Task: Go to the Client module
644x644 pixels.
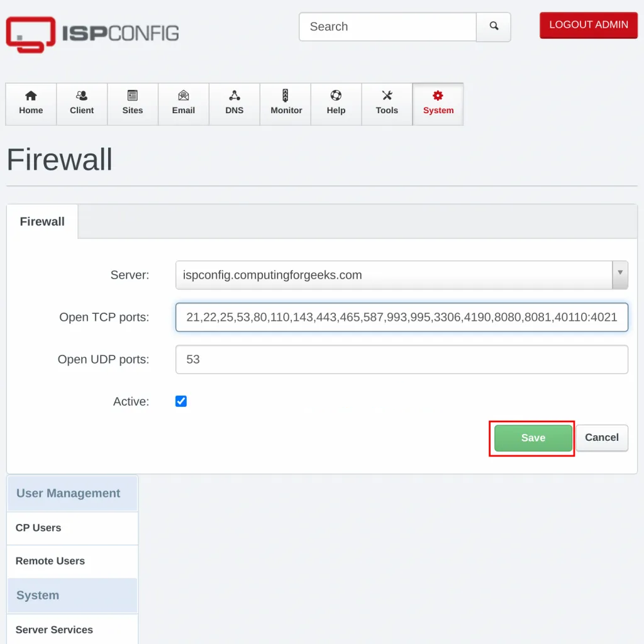Action: 82,104
